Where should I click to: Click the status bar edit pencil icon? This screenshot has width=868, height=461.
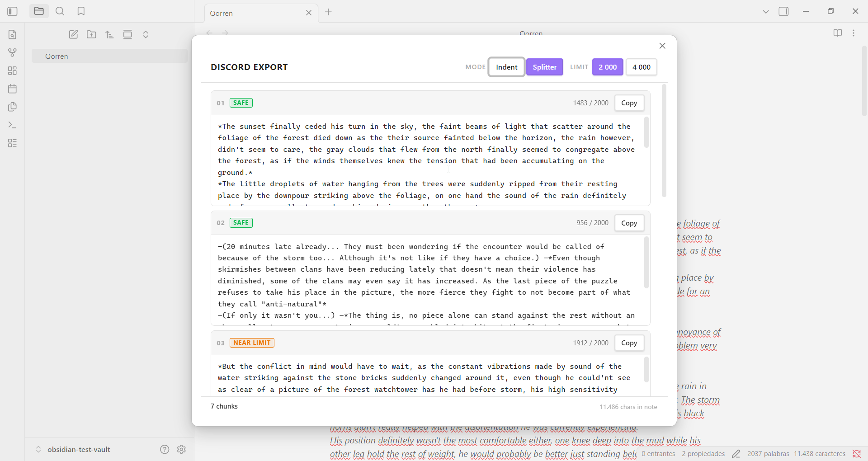[736, 454]
